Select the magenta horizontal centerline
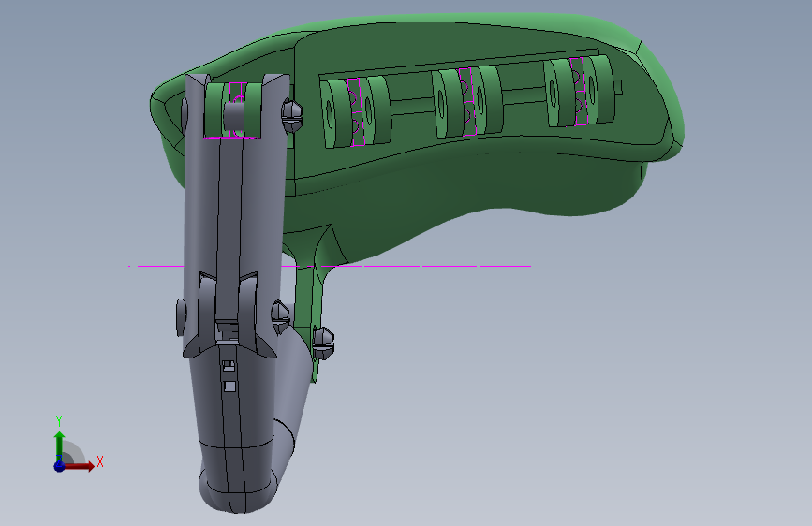This screenshot has width=812, height=526. click(x=330, y=266)
